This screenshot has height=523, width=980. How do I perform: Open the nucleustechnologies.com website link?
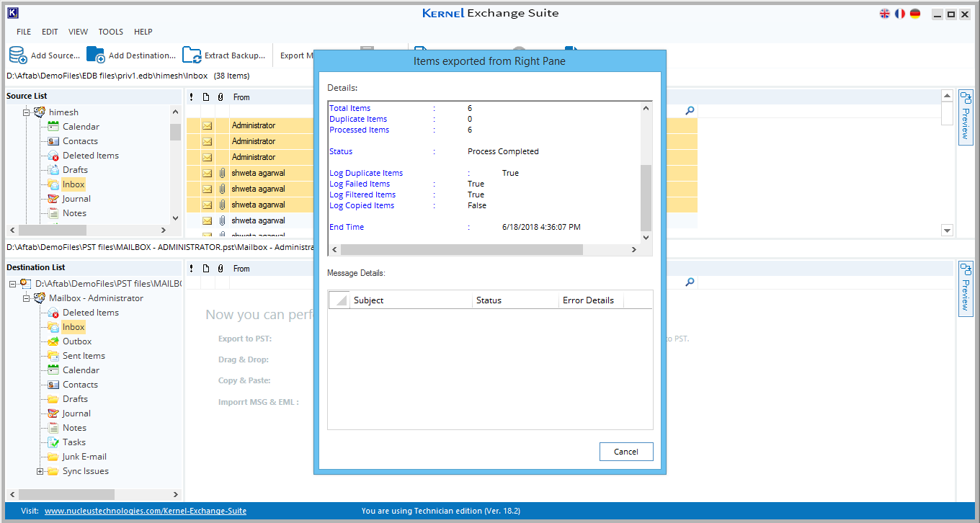146,511
